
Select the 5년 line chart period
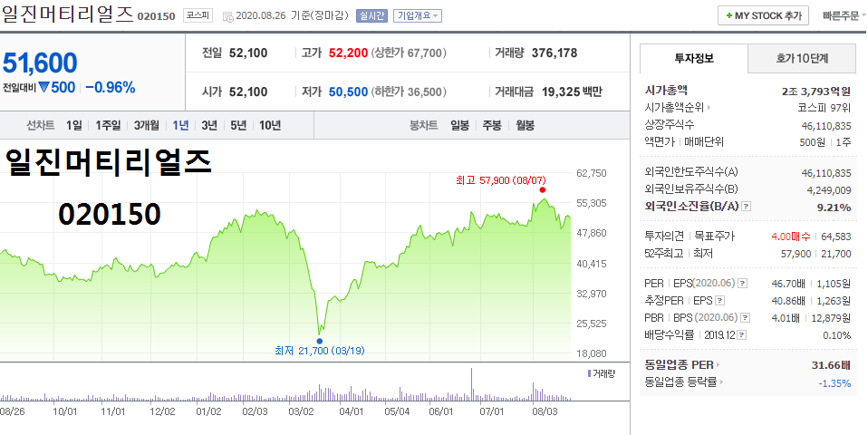[238, 126]
